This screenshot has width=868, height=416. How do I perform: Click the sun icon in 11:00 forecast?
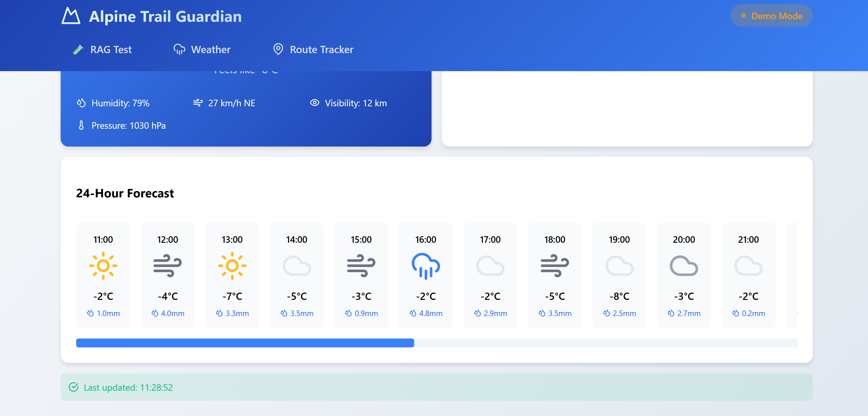coord(103,266)
